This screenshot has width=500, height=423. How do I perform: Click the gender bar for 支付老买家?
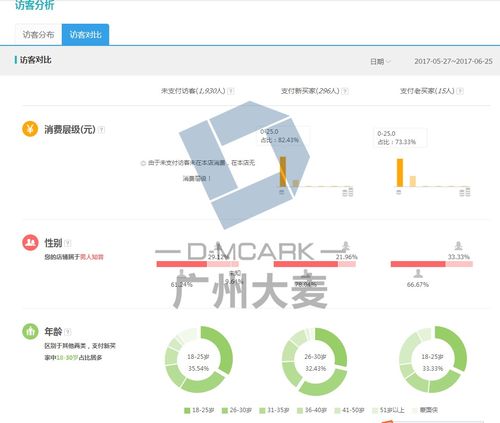(x=432, y=264)
